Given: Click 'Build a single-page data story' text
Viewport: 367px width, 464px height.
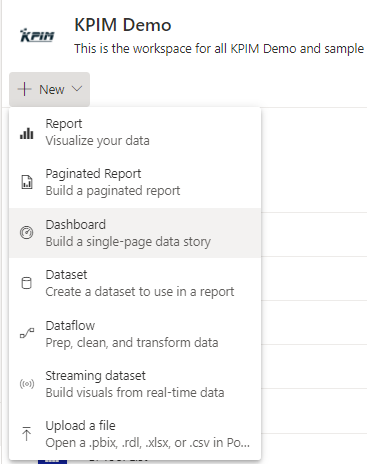Looking at the screenshot, I should (x=128, y=242).
